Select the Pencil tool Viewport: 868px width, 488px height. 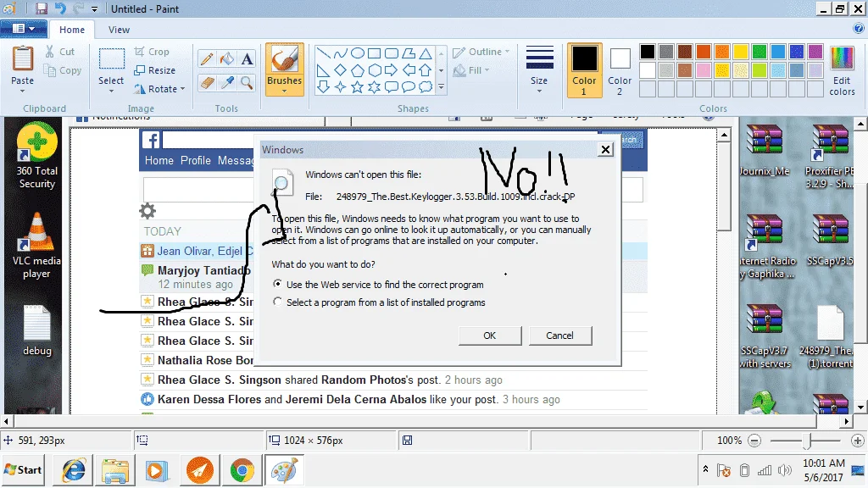207,59
